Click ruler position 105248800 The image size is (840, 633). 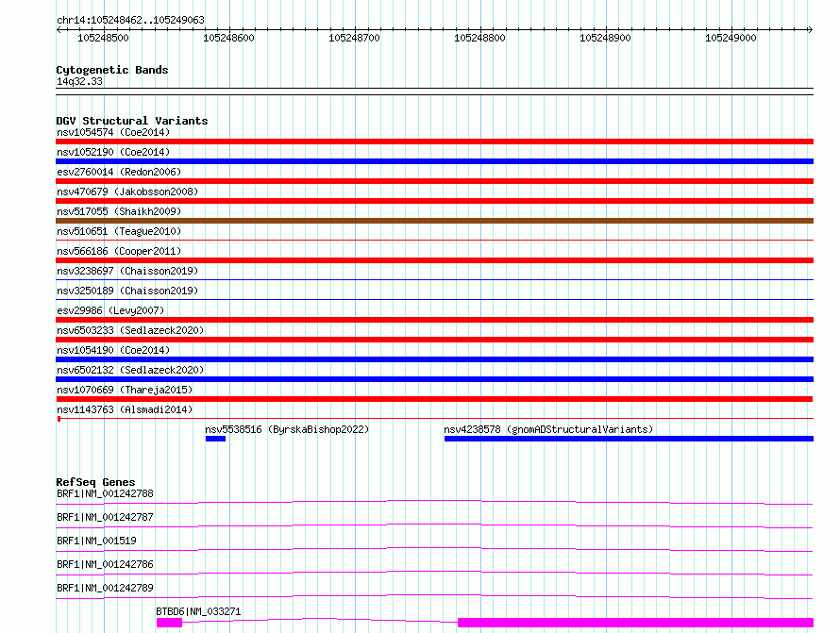[479, 38]
